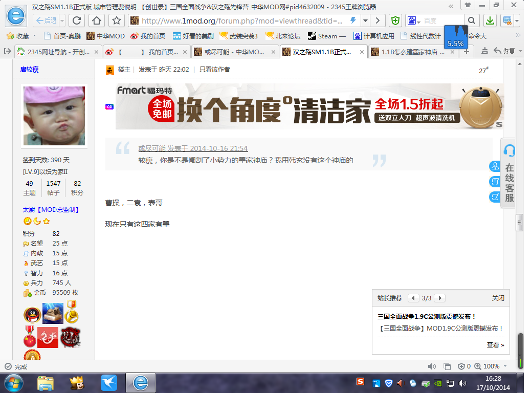Toggle "只看该作者" view-author-only filter

(x=214, y=70)
